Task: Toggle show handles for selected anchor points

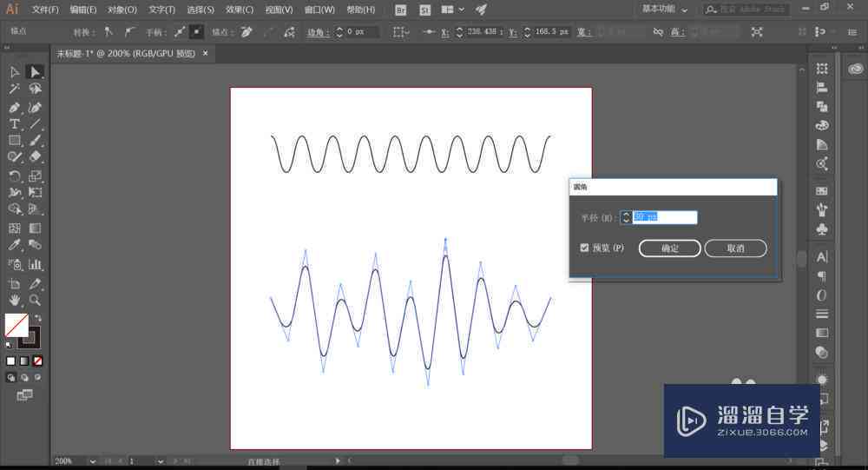Action: 180,32
